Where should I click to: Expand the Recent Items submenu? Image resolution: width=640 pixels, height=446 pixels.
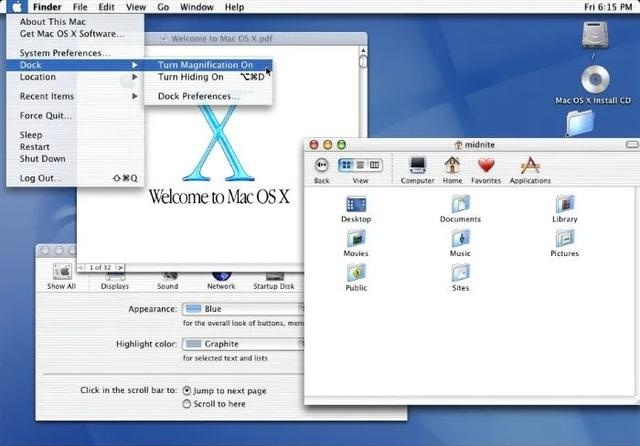coord(75,96)
